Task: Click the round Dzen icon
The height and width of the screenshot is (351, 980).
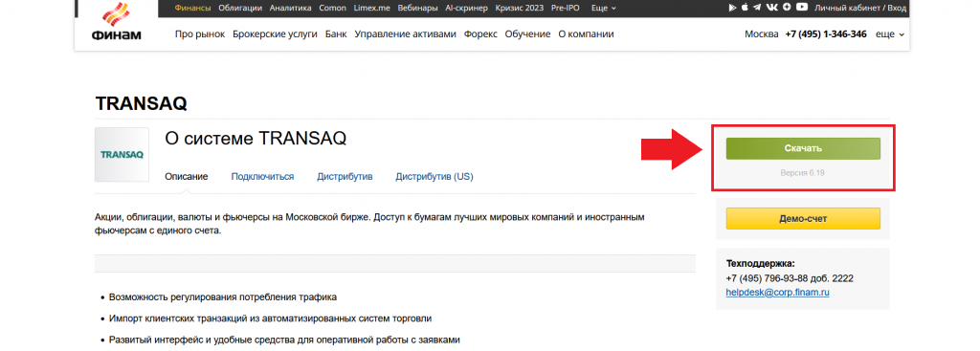Action: (x=787, y=8)
